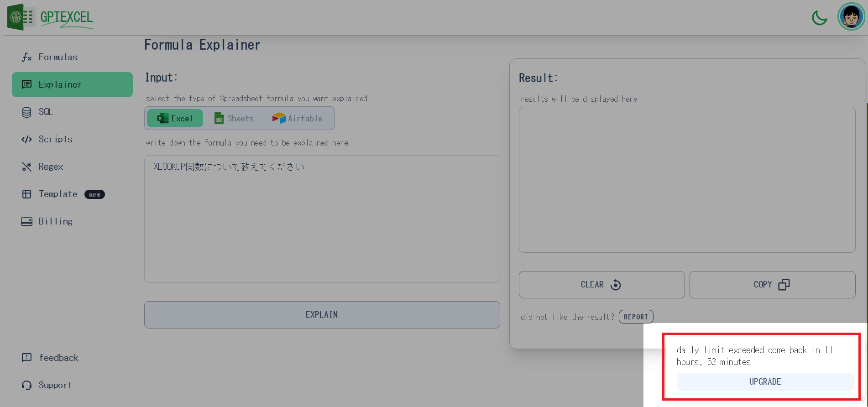Open the Template grid icon
This screenshot has height=407, width=868.
coord(27,194)
